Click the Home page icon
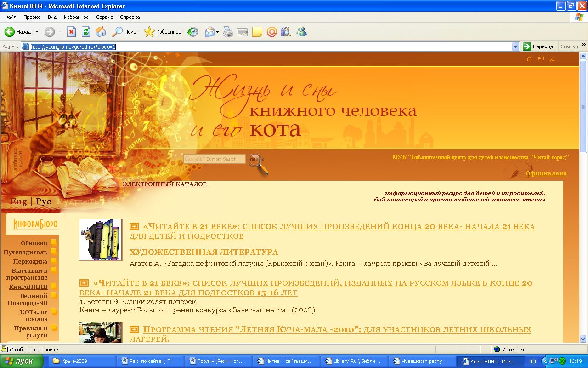Viewport: 588px width, 368px height. pyautogui.click(x=101, y=32)
